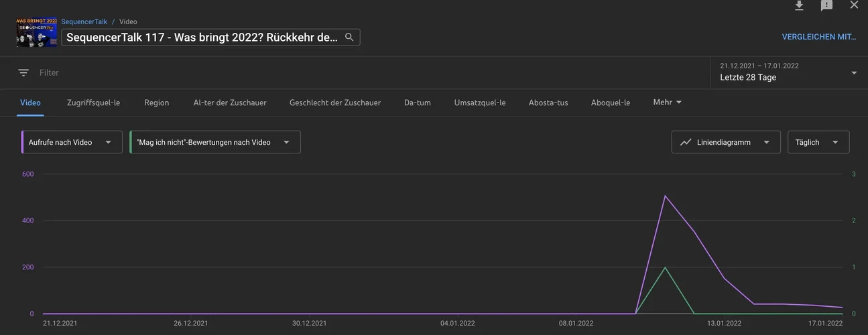Close the analytics view with X
This screenshot has height=335, width=868.
pyautogui.click(x=854, y=5)
